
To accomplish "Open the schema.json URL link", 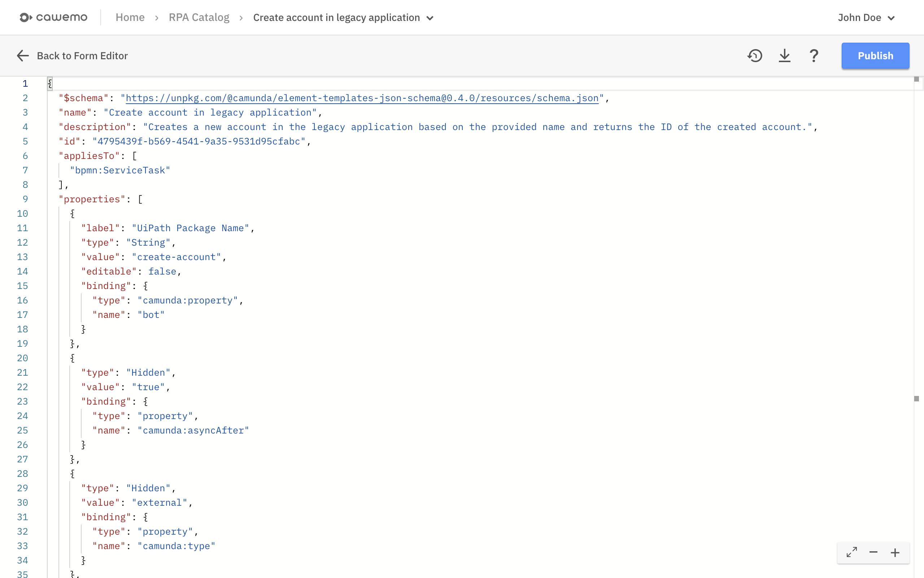I will (x=362, y=98).
